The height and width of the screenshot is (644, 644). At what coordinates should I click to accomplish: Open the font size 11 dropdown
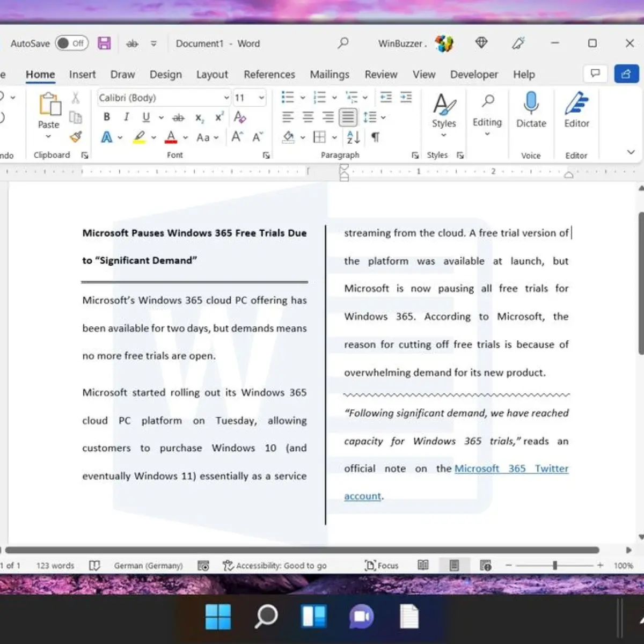[x=261, y=98]
